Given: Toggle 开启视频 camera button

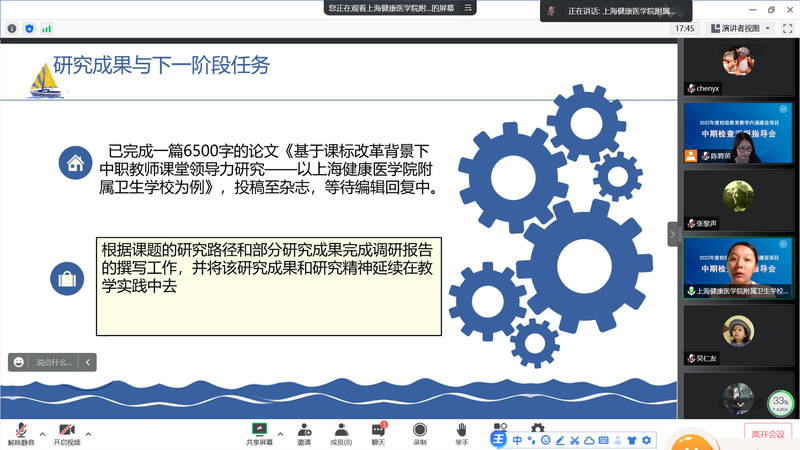Looking at the screenshot, I should (67, 433).
